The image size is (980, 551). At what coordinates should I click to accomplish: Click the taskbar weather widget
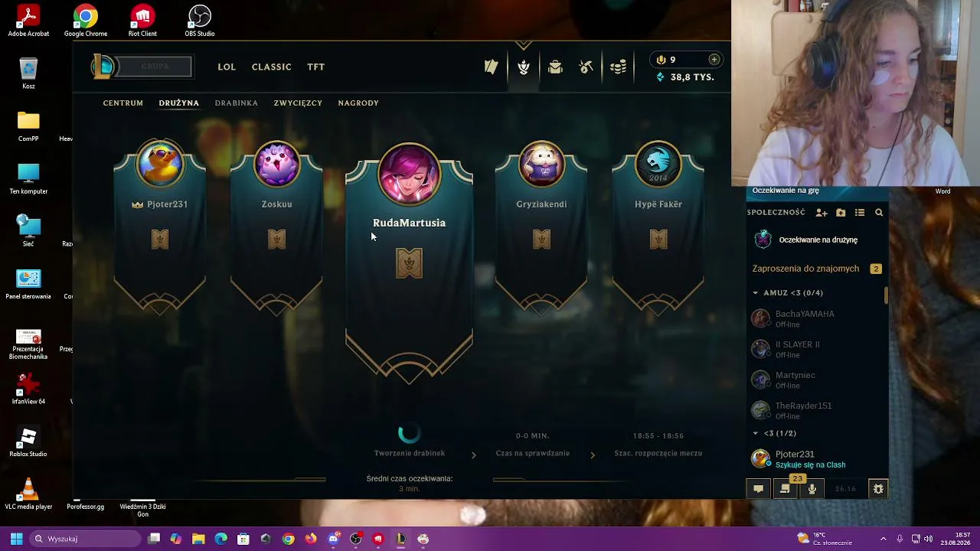point(825,539)
